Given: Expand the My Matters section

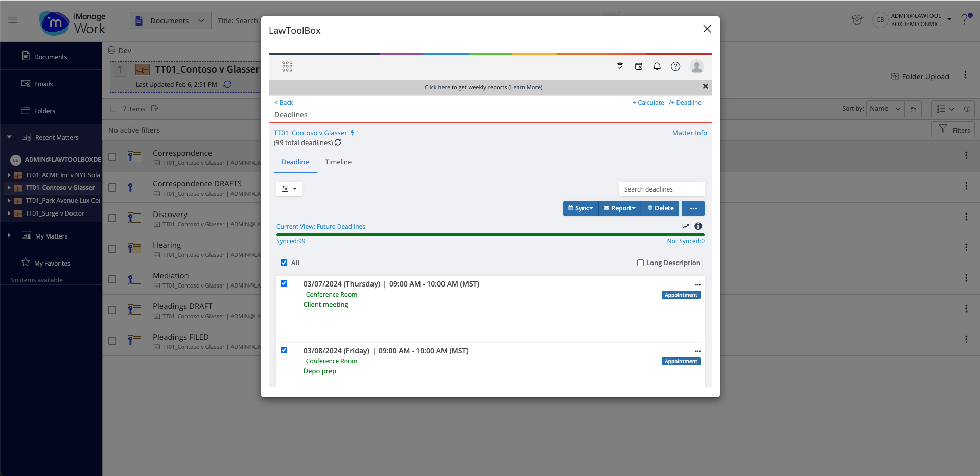Looking at the screenshot, I should 9,236.
